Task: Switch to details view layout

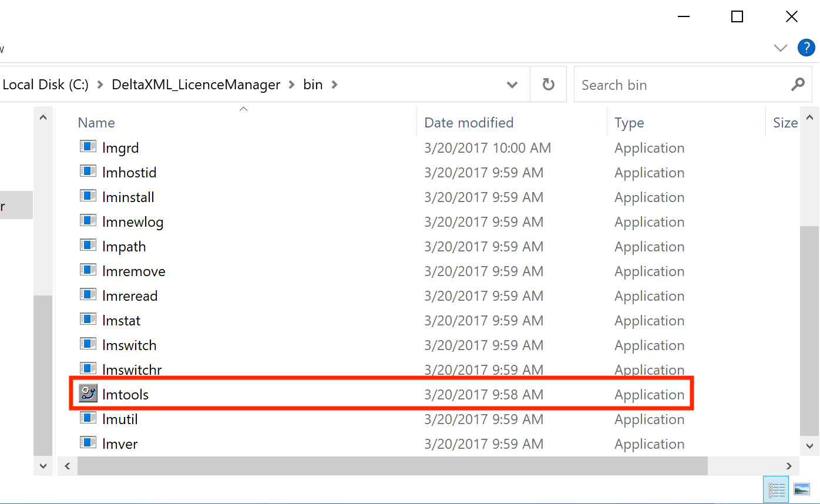Action: point(777,489)
